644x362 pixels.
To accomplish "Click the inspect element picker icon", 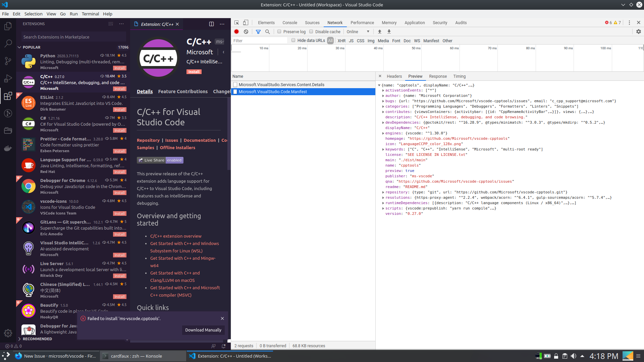I will click(237, 23).
